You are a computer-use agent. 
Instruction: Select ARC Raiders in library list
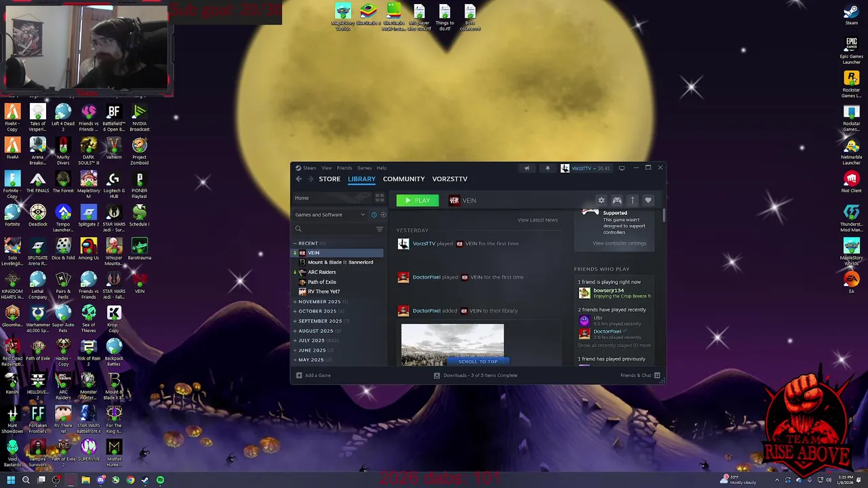(x=321, y=272)
